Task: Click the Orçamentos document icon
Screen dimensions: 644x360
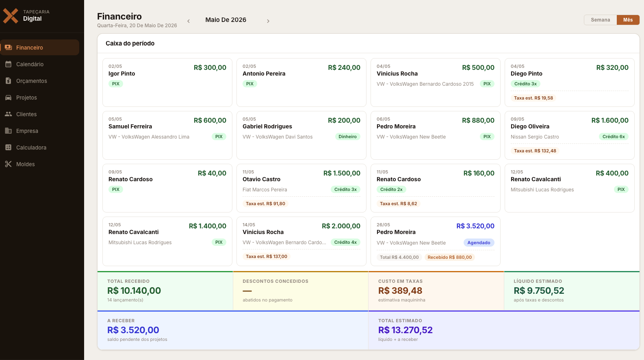Action: tap(8, 81)
